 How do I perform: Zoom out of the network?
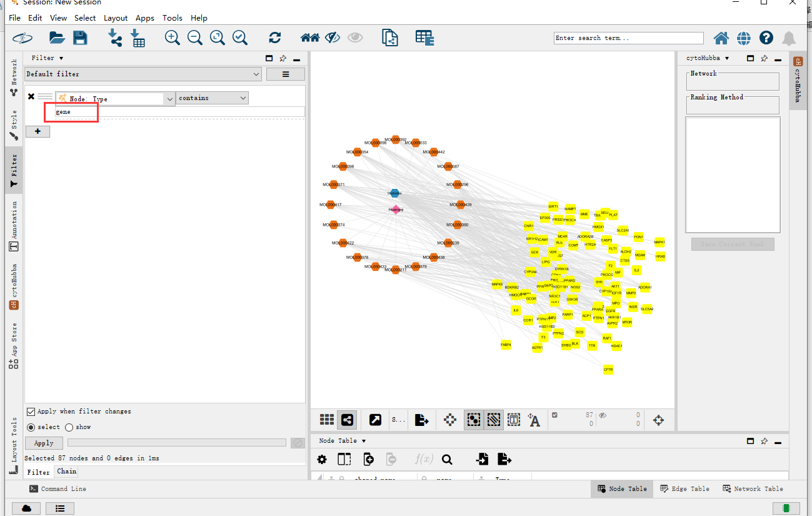tap(195, 38)
